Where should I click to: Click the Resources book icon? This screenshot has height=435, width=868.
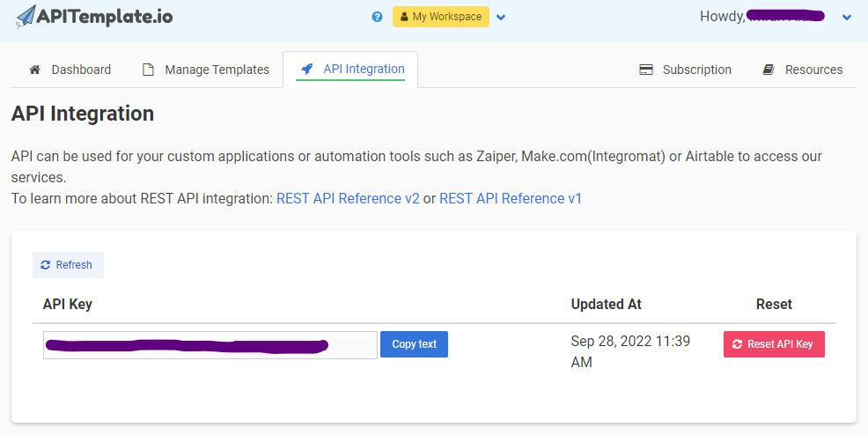tap(769, 70)
